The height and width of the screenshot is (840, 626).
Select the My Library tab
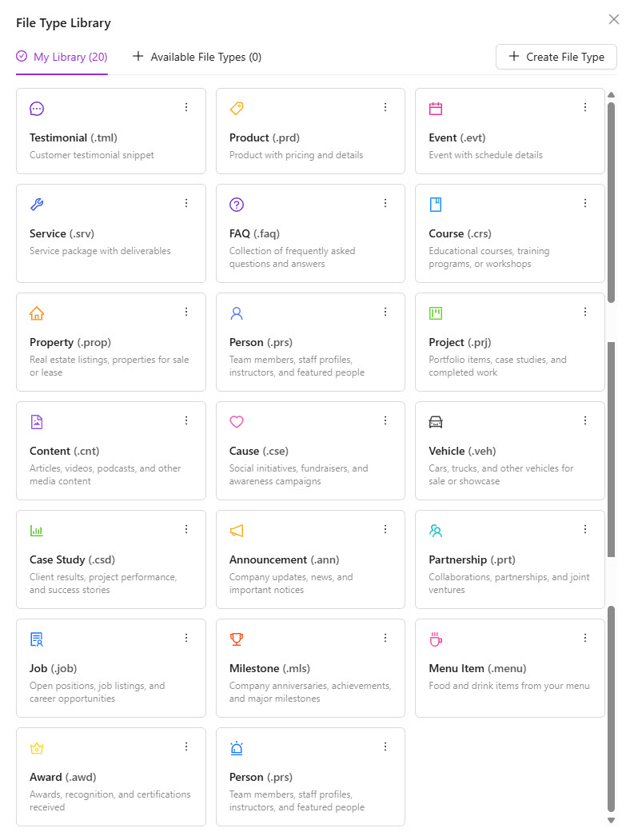62,57
